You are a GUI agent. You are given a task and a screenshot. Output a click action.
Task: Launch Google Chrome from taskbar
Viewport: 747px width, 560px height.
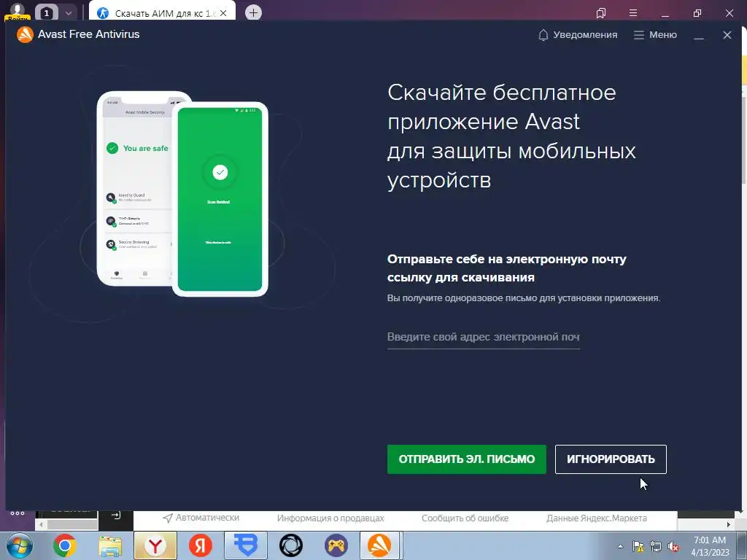click(65, 545)
